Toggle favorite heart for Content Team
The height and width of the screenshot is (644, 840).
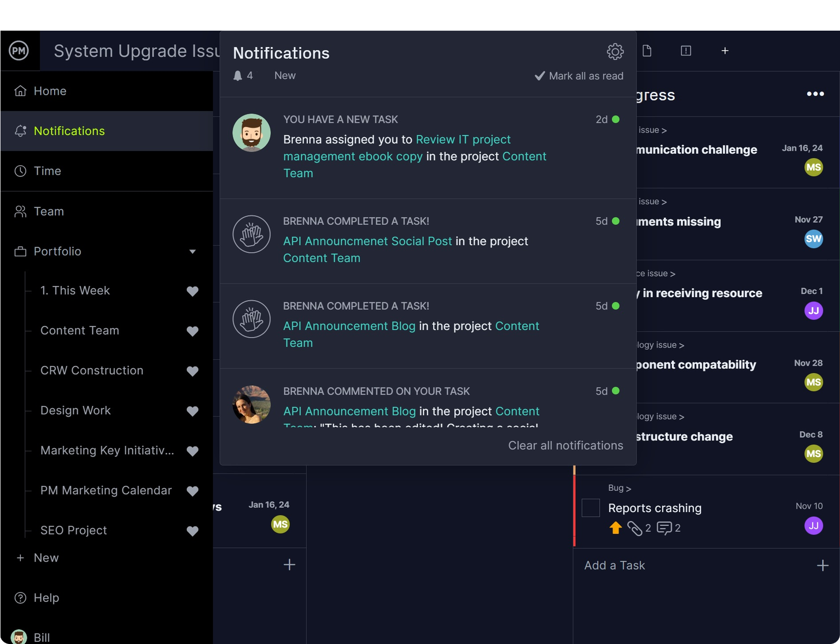[x=192, y=331]
